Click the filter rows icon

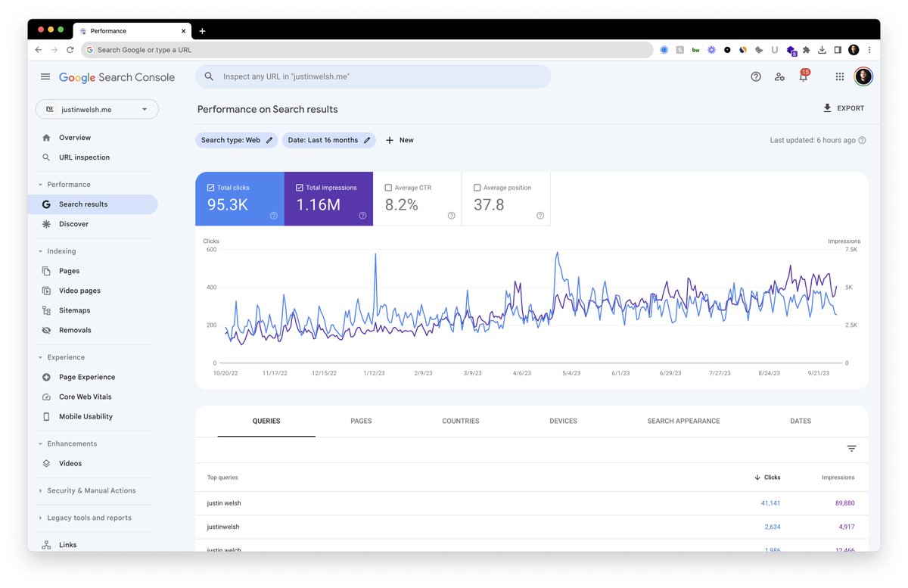tap(851, 449)
